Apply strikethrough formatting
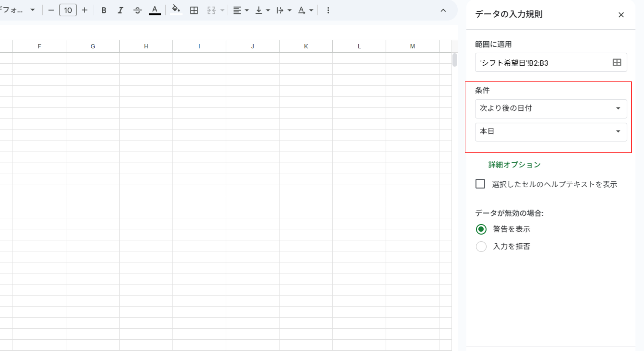The width and height of the screenshot is (644, 351). click(x=137, y=10)
